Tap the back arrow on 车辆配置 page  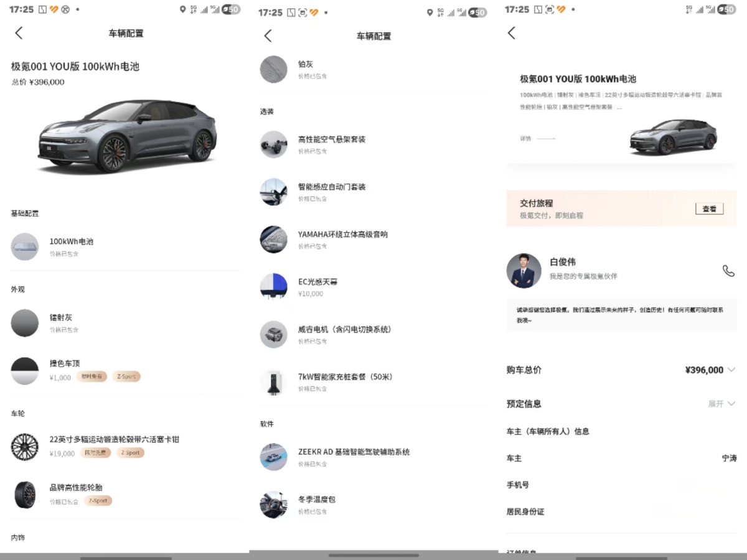19,33
